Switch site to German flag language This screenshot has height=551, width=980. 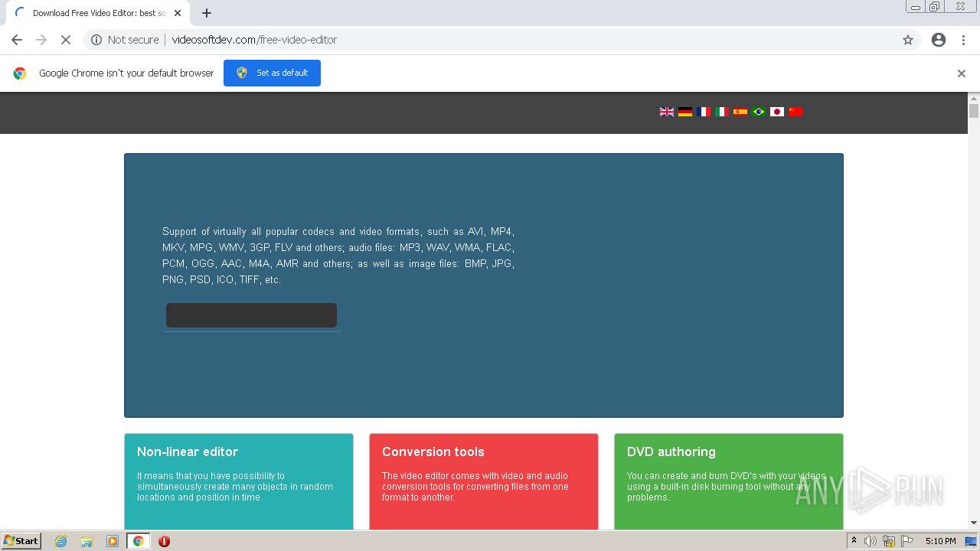click(685, 112)
